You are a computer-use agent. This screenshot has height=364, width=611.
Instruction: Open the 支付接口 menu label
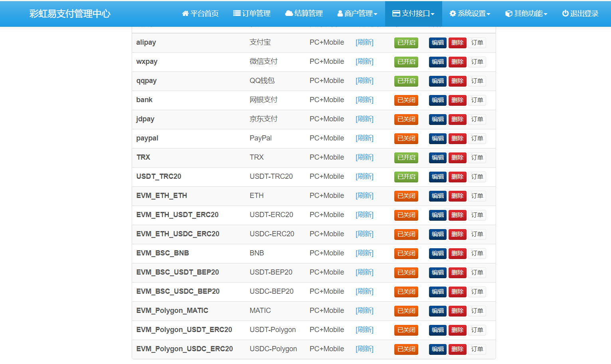[x=415, y=14]
